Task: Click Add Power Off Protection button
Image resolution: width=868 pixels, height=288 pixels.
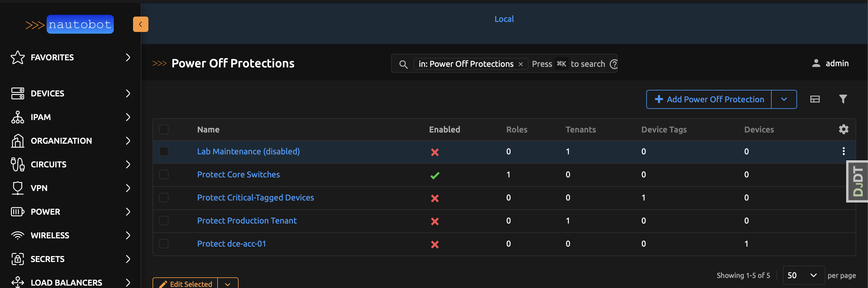Action: point(709,99)
